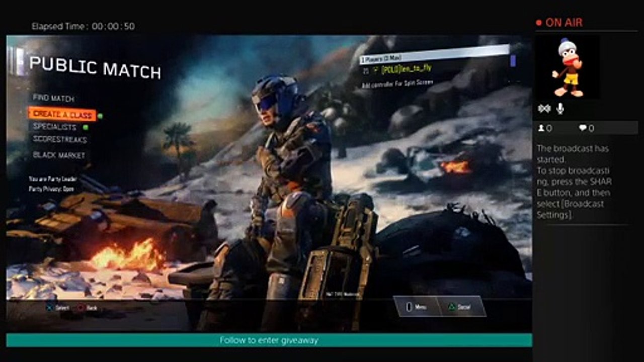Click the viewer count person icon
This screenshot has height=362, width=644.
tap(541, 128)
